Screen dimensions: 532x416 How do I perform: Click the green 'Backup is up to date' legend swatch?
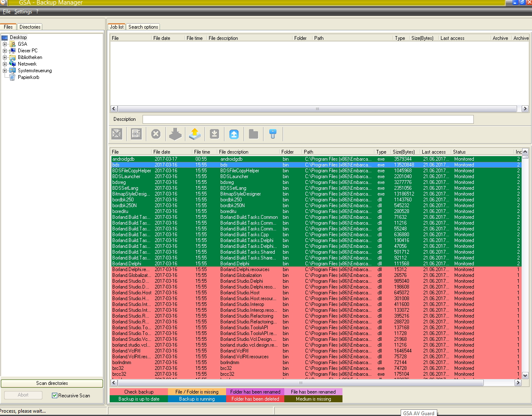click(139, 399)
